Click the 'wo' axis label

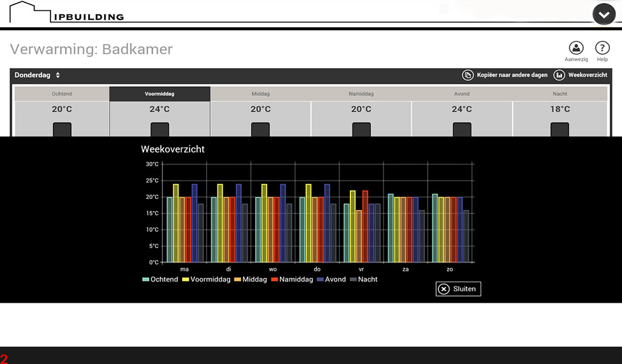pyautogui.click(x=273, y=269)
